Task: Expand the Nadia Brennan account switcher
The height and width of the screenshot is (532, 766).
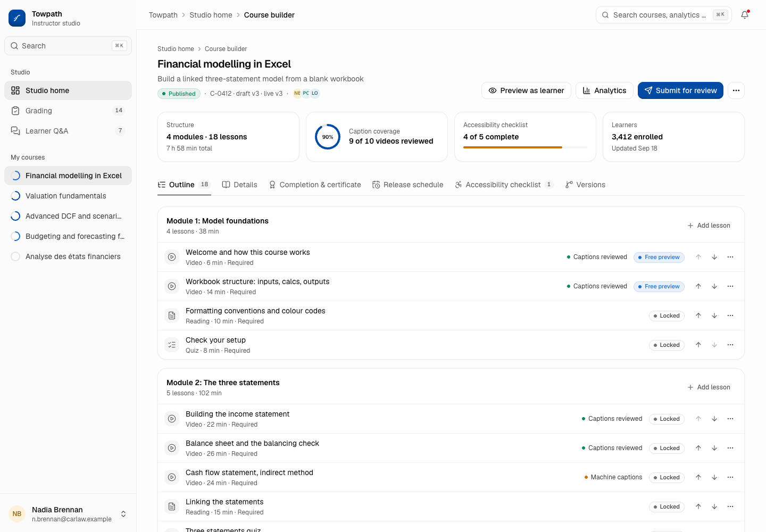Action: point(68,514)
